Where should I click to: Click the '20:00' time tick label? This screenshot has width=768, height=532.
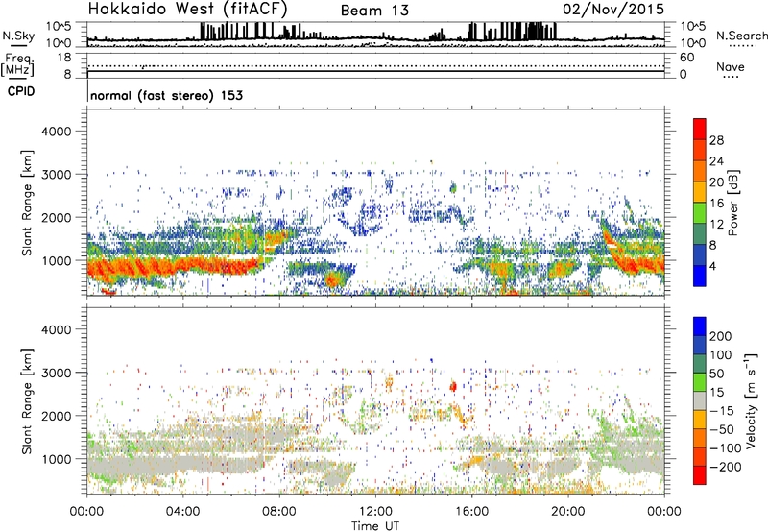coord(567,512)
